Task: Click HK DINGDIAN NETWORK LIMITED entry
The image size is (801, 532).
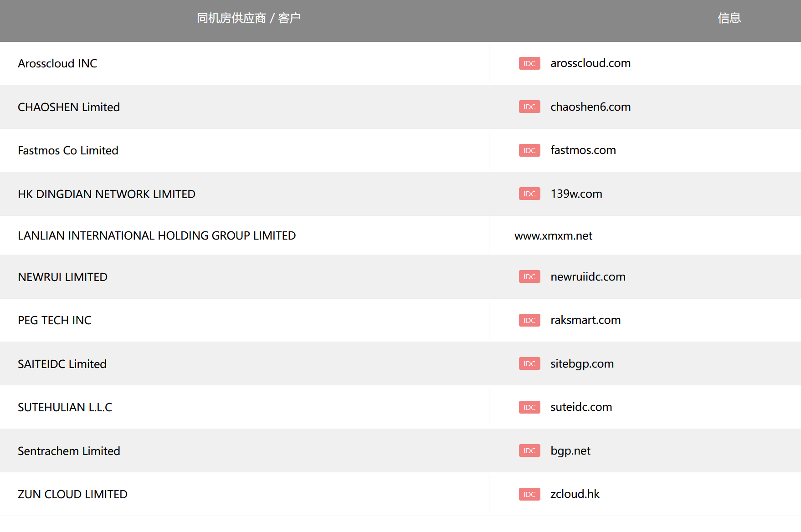Action: click(107, 194)
